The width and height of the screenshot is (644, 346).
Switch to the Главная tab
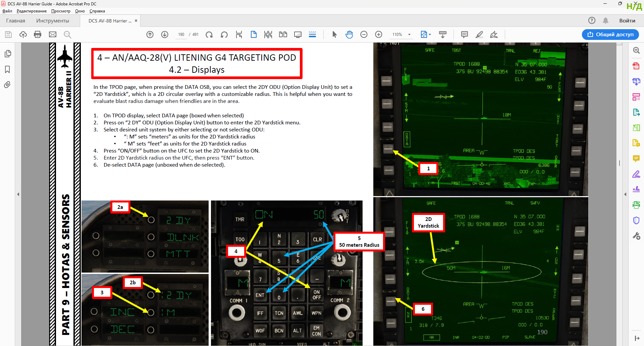click(x=15, y=21)
